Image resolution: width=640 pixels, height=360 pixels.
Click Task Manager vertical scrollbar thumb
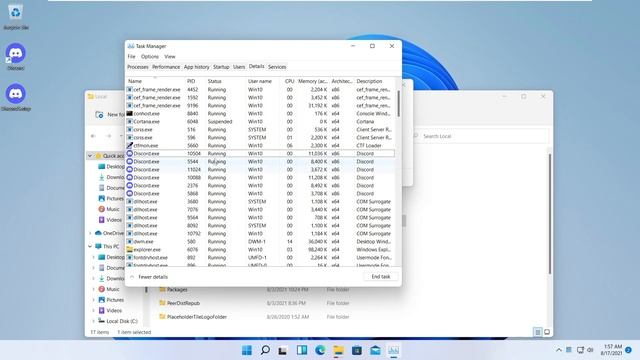pyautogui.click(x=398, y=103)
